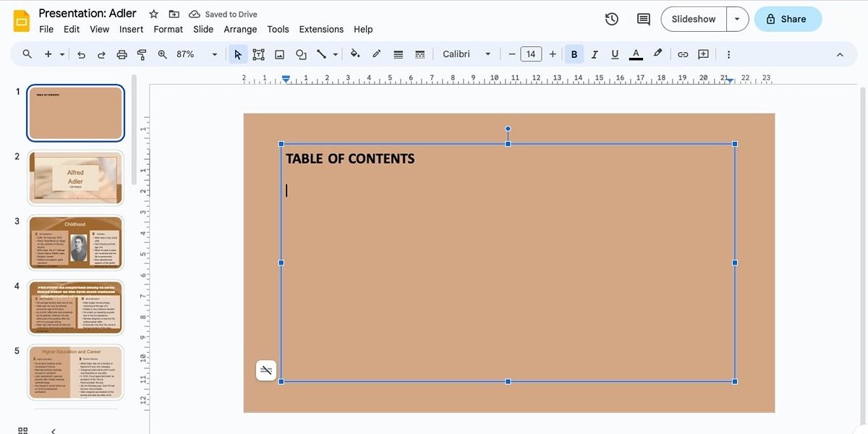Open the zoom level dropdown
This screenshot has height=434, width=868.
(x=214, y=54)
